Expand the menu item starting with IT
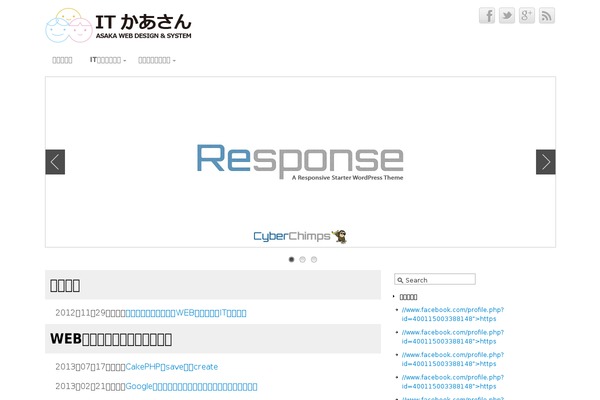The height and width of the screenshot is (400, 600). coord(108,60)
